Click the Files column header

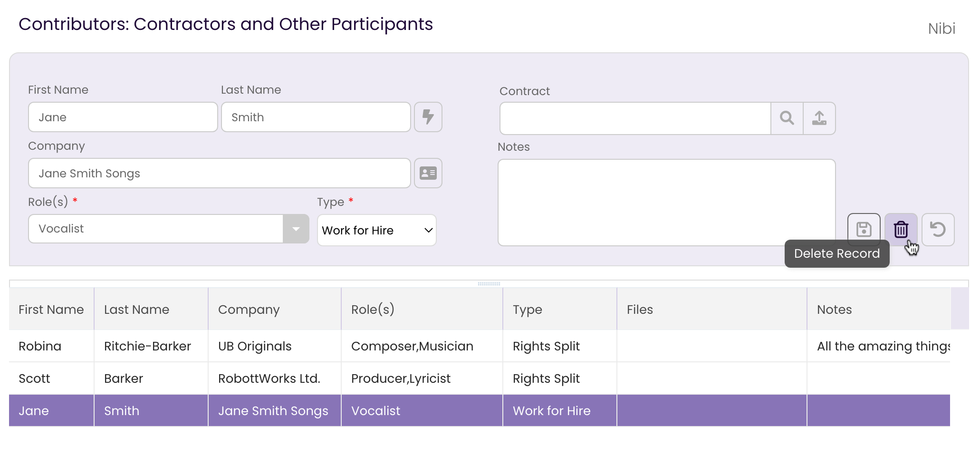[x=712, y=309]
